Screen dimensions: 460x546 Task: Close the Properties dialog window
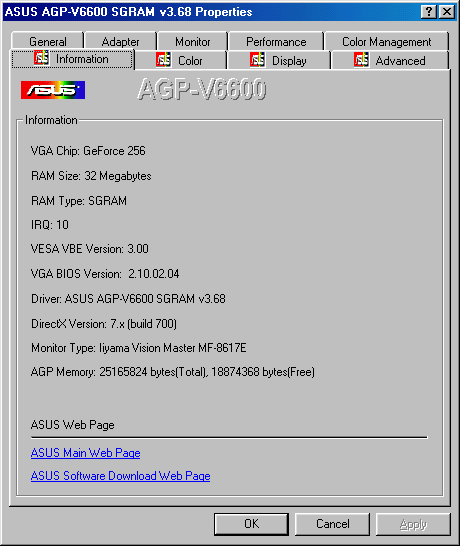coord(447,12)
